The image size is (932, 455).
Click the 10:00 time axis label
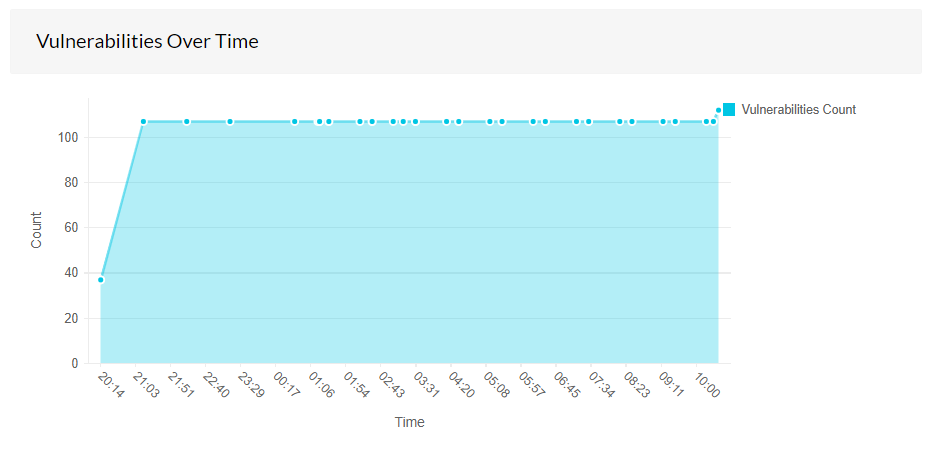[707, 385]
